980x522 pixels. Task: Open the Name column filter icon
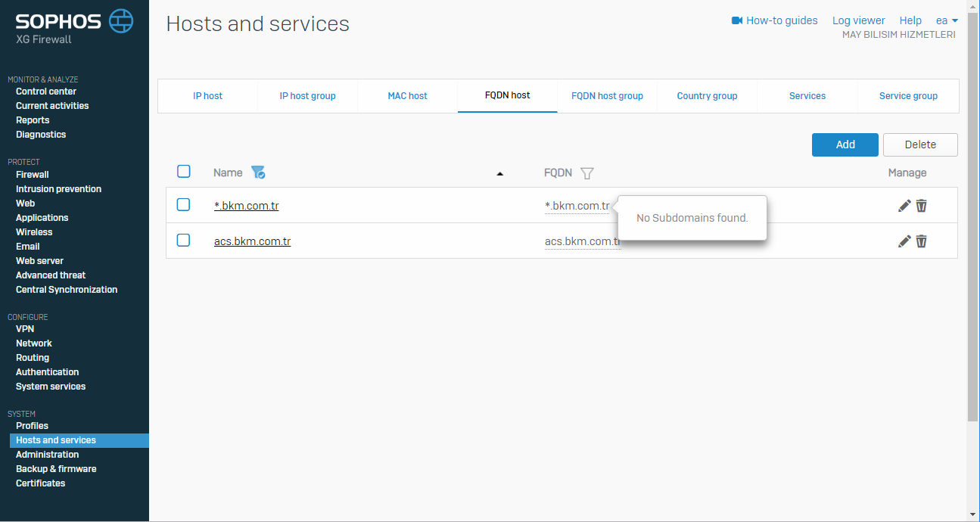pos(258,172)
